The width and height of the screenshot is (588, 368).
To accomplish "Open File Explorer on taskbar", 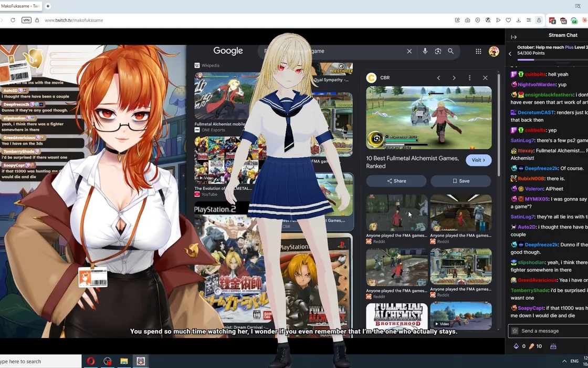I will [124, 361].
